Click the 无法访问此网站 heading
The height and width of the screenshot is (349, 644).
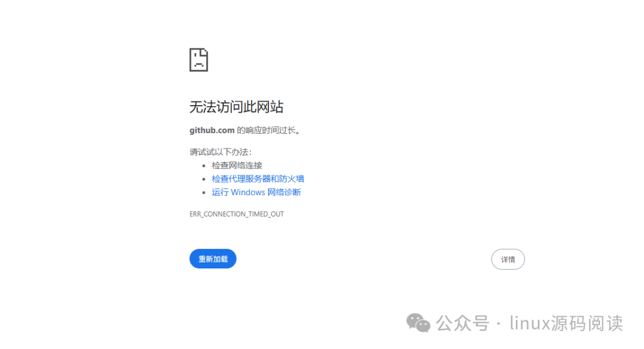click(236, 106)
